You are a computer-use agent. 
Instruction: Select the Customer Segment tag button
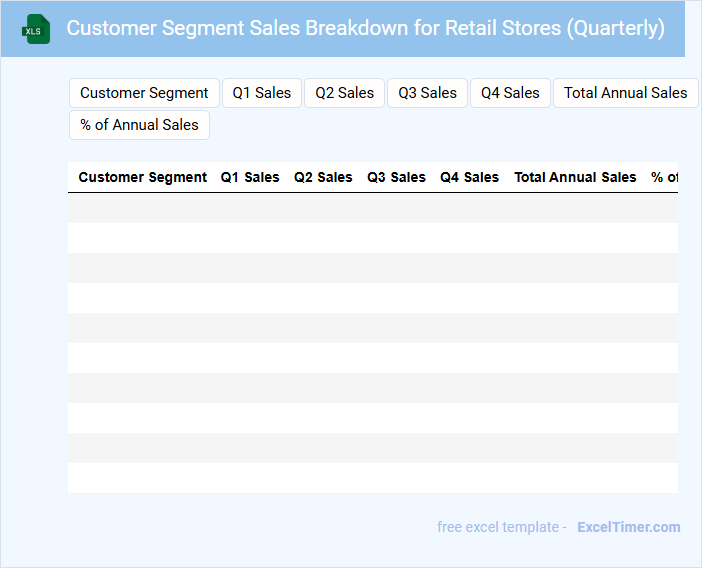144,93
